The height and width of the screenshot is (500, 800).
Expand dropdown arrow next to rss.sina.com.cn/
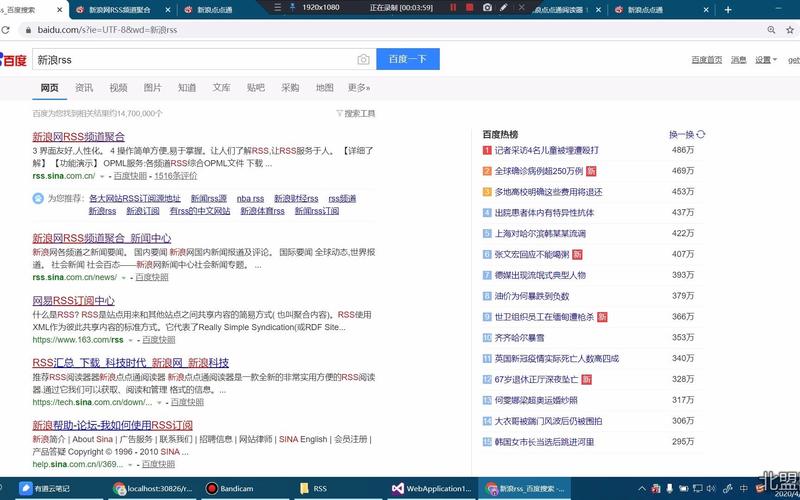pyautogui.click(x=102, y=177)
